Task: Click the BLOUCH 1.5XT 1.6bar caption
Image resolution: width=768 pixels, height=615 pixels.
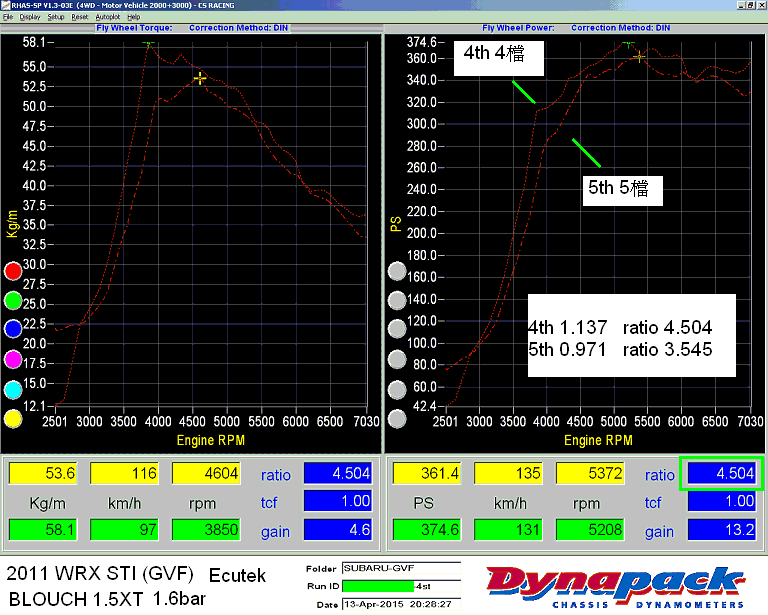Action: 107,599
